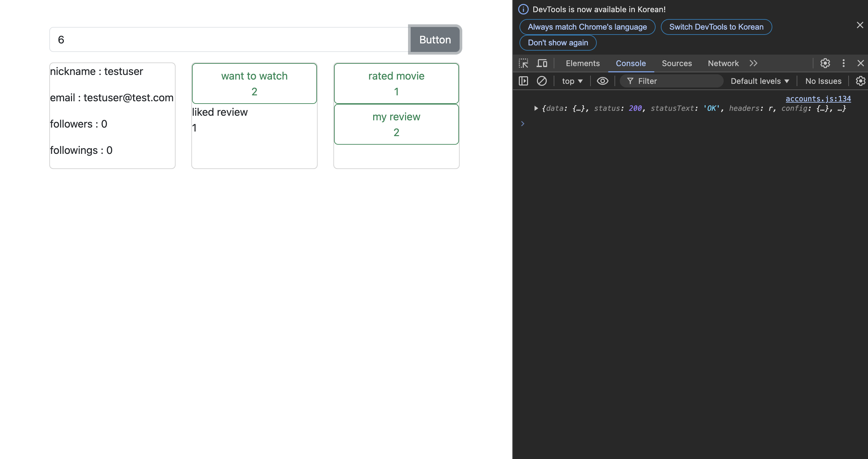Close the DevTools panel
The width and height of the screenshot is (868, 459).
[860, 63]
